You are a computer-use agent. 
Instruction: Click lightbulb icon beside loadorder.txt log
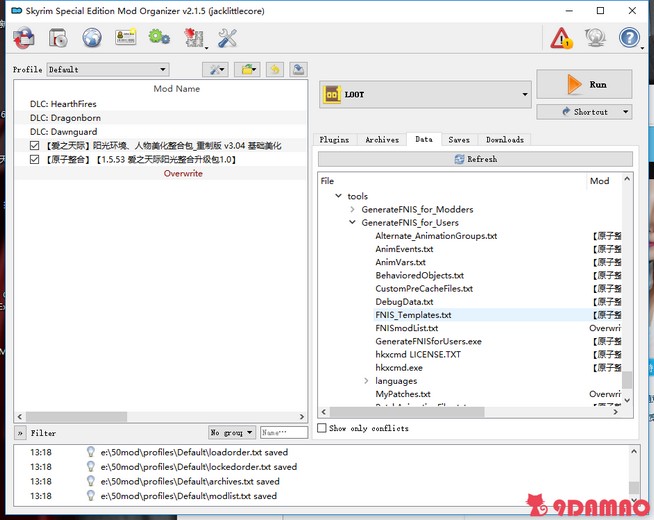click(91, 452)
